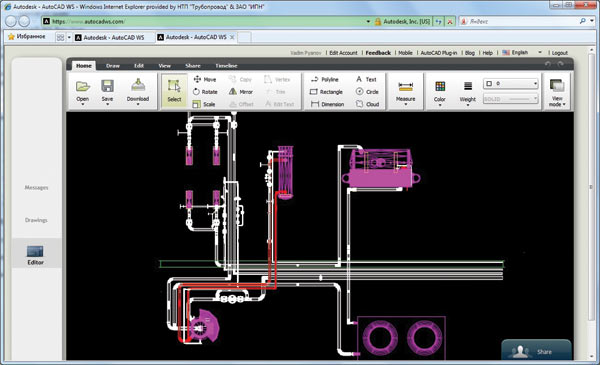
Task: Open a drawing with the Open icon
Action: 83,91
